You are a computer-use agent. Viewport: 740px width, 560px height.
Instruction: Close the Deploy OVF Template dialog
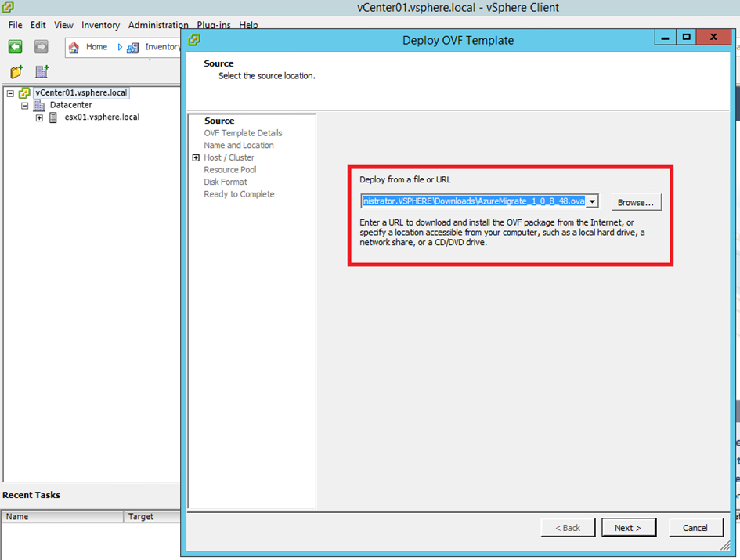point(713,38)
